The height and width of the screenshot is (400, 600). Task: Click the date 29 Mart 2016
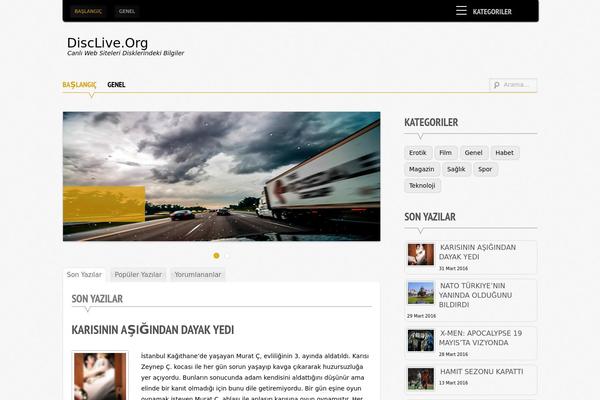click(x=421, y=316)
